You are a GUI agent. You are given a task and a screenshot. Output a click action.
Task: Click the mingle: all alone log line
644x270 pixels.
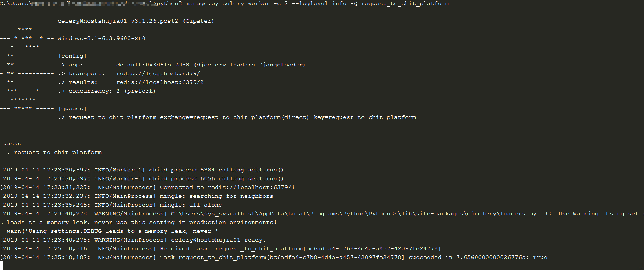[191, 205]
